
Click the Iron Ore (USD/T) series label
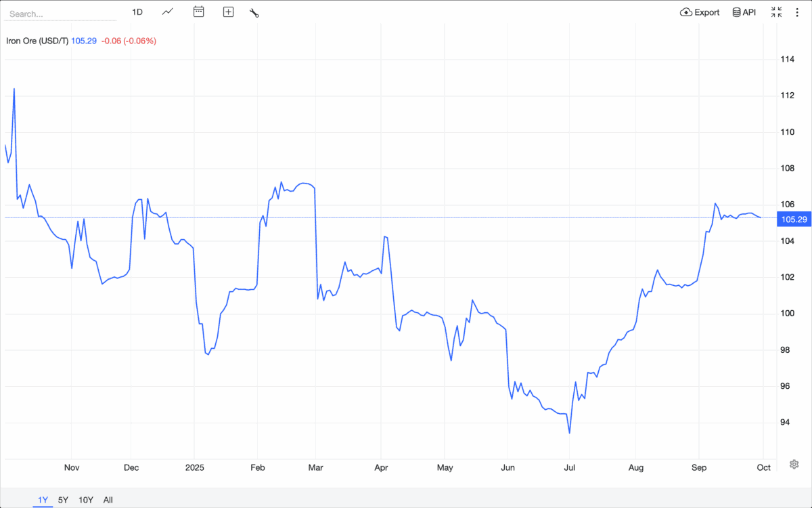pos(37,41)
